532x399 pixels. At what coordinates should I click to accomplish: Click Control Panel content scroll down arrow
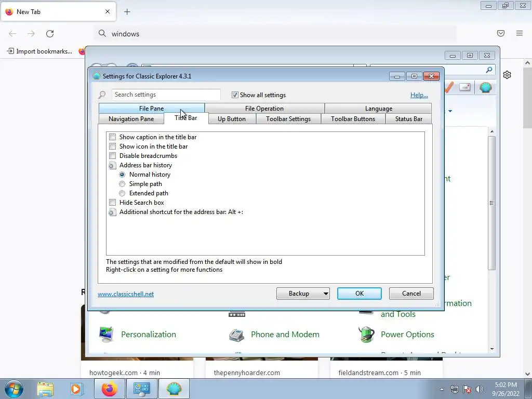click(x=492, y=349)
